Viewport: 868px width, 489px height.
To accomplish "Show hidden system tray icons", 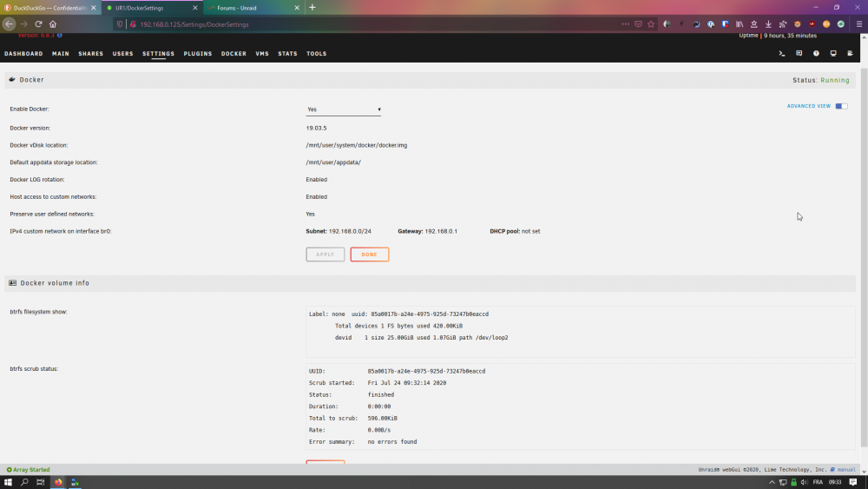I will point(772,482).
